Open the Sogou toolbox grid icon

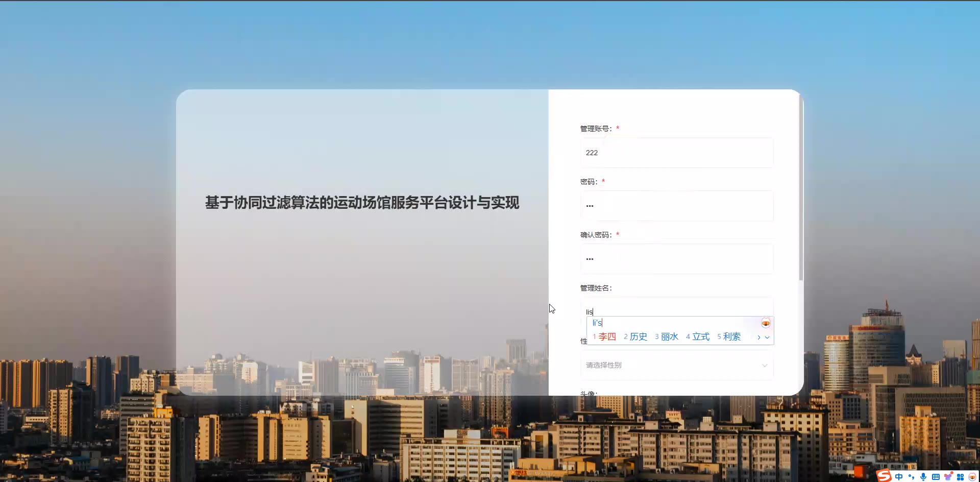(960, 477)
